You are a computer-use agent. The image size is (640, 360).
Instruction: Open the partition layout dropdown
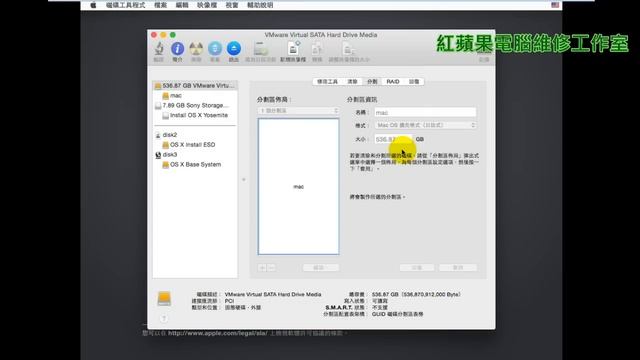298,111
